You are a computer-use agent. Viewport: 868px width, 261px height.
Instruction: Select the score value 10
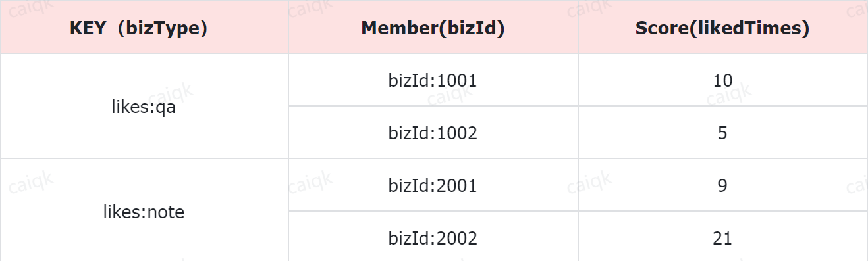722,80
